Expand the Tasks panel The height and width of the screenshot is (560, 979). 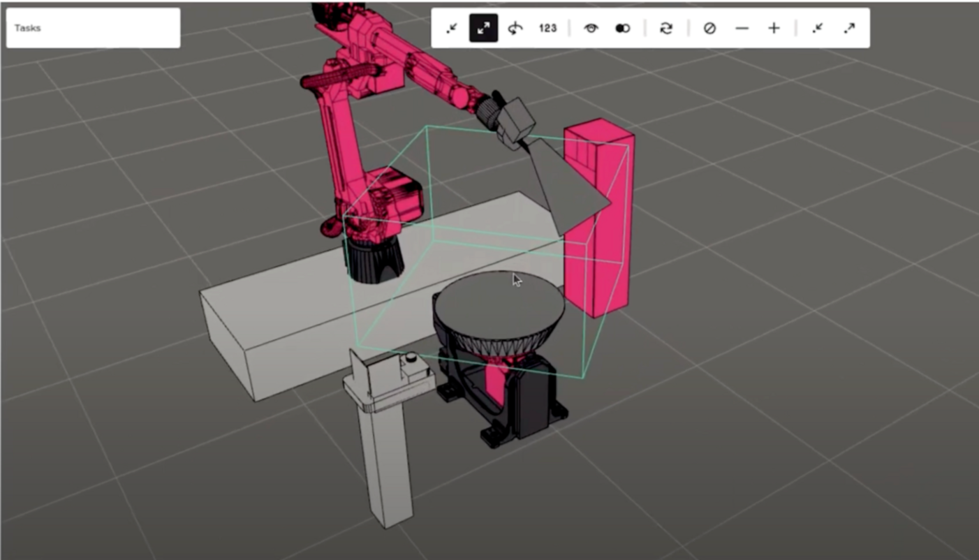pyautogui.click(x=93, y=28)
